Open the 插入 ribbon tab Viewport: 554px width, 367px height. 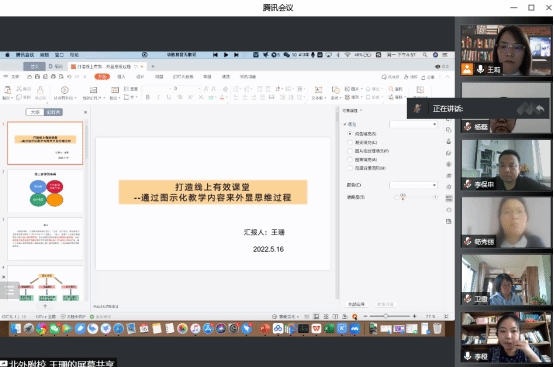point(121,77)
